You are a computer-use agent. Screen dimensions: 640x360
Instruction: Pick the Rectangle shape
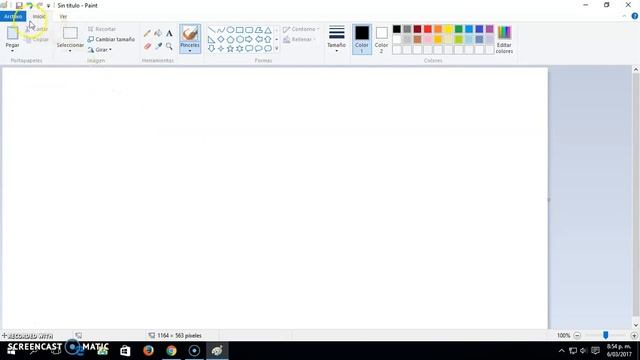coord(240,30)
